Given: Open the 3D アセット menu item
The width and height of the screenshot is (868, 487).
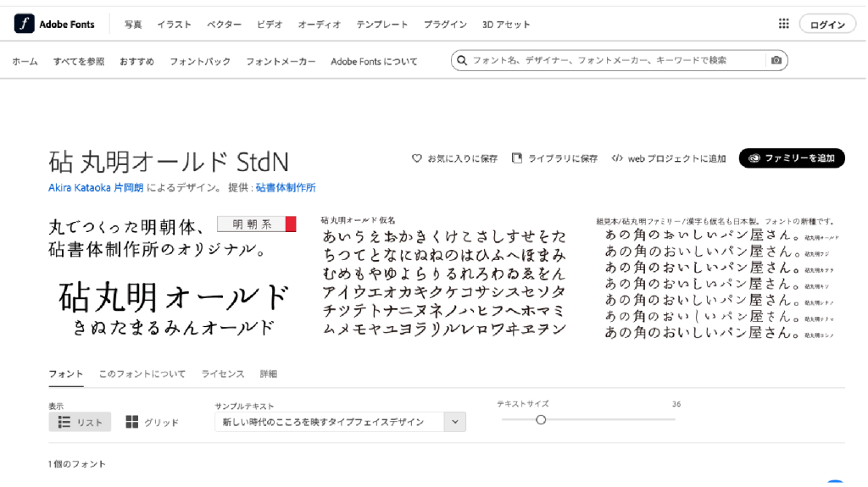Looking at the screenshot, I should (506, 25).
